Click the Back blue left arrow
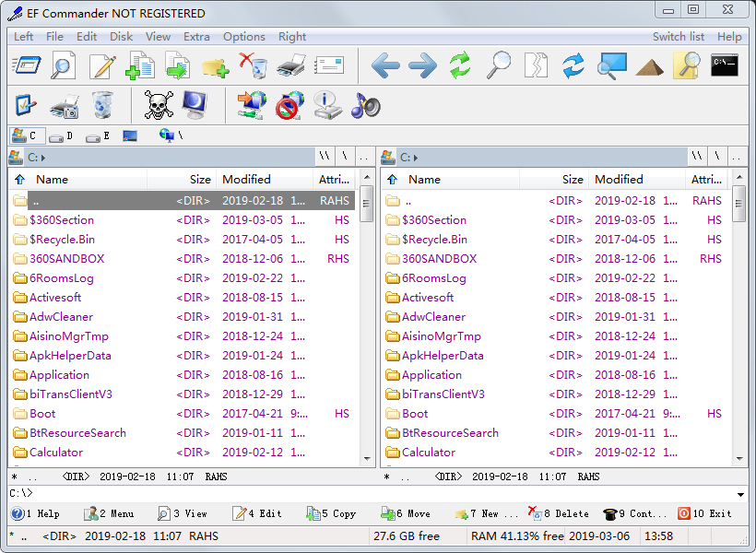The width and height of the screenshot is (756, 553). (x=384, y=65)
